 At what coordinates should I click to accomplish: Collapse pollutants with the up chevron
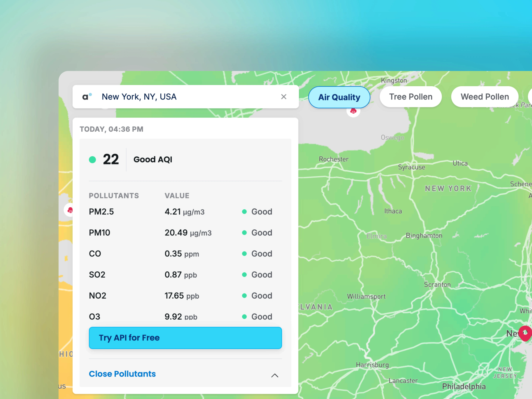(x=275, y=375)
